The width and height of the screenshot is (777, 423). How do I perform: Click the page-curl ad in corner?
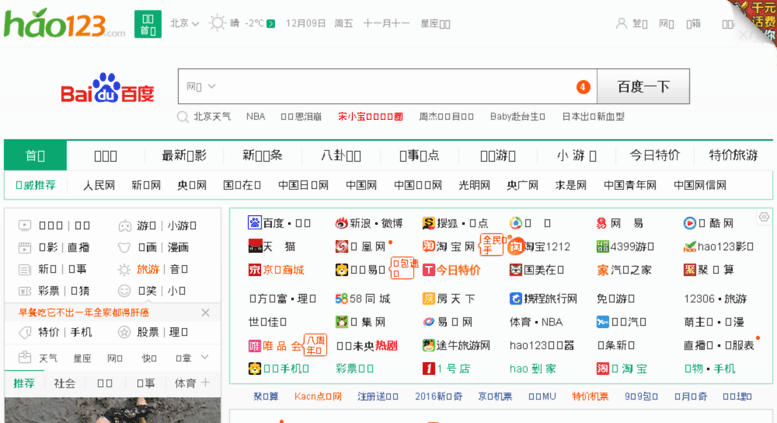755,22
